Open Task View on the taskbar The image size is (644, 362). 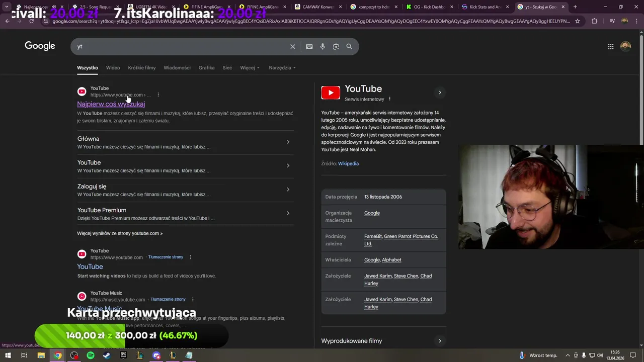(x=24, y=355)
